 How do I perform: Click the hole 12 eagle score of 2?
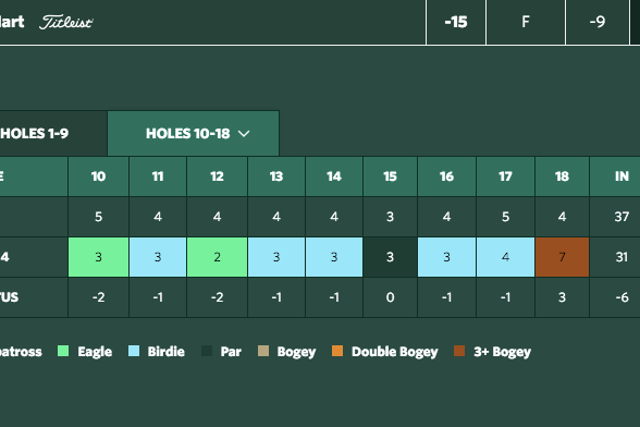[217, 257]
